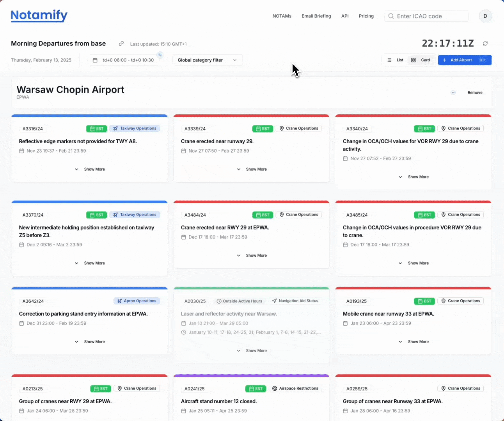Click the Enter ICAO code search field

pyautogui.click(x=429, y=16)
